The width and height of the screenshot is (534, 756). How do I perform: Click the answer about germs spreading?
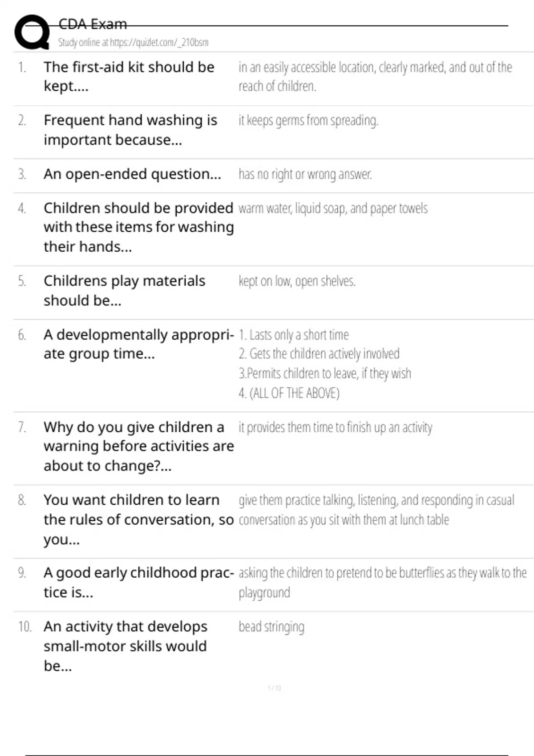pyautogui.click(x=308, y=121)
